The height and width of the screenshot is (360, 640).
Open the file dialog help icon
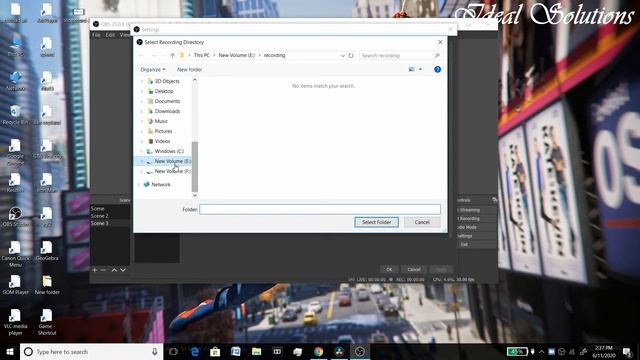[x=438, y=69]
